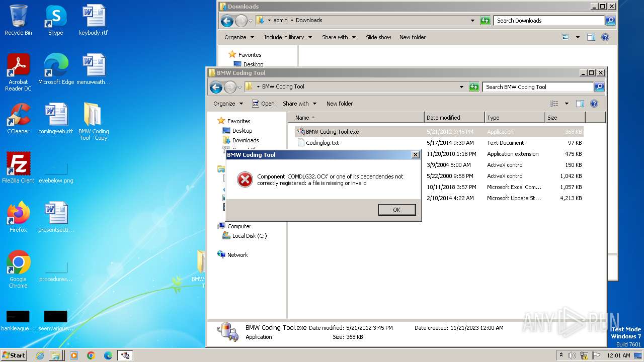Select Favorites in BMW Coding Tool navigation pane
644x362 pixels.
234,121
